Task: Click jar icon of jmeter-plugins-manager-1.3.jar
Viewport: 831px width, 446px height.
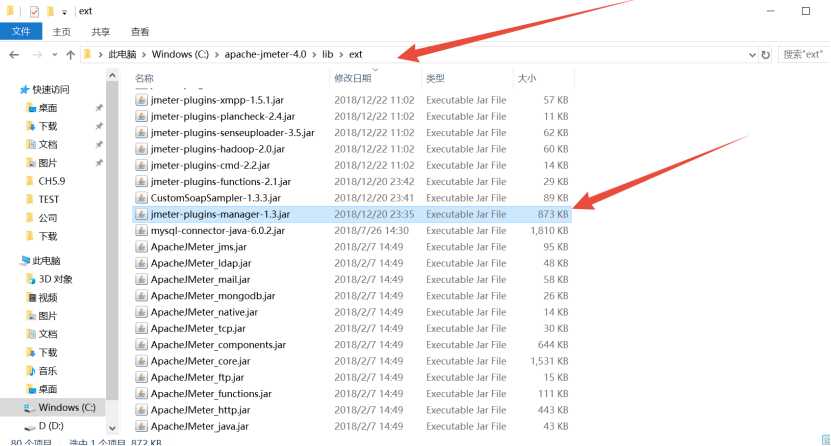Action: pos(141,215)
